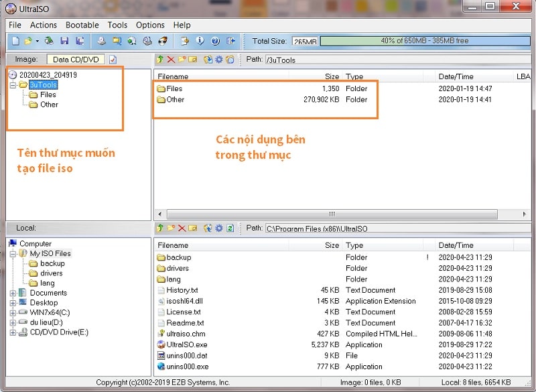The width and height of the screenshot is (536, 392).
Task: Click the Open folder toolbar icon
Action: click(x=28, y=41)
